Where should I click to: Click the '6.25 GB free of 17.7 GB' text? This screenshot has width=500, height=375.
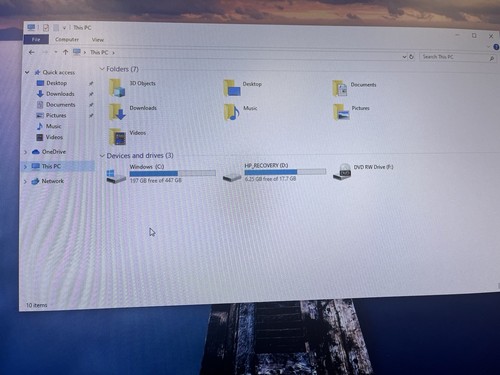pyautogui.click(x=270, y=179)
